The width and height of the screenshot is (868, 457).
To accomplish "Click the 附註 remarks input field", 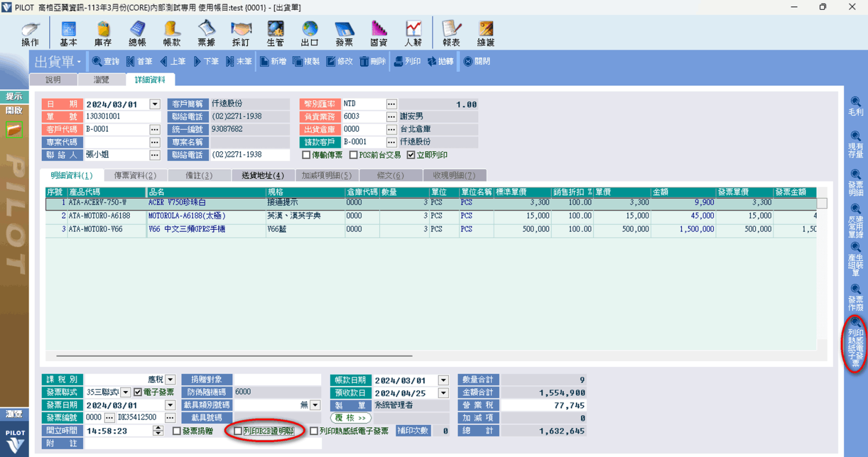I will (x=203, y=444).
